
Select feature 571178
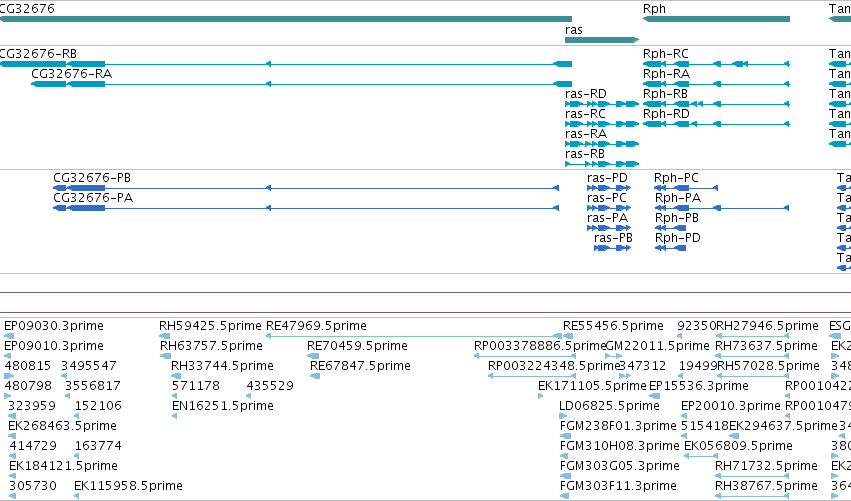coord(196,386)
